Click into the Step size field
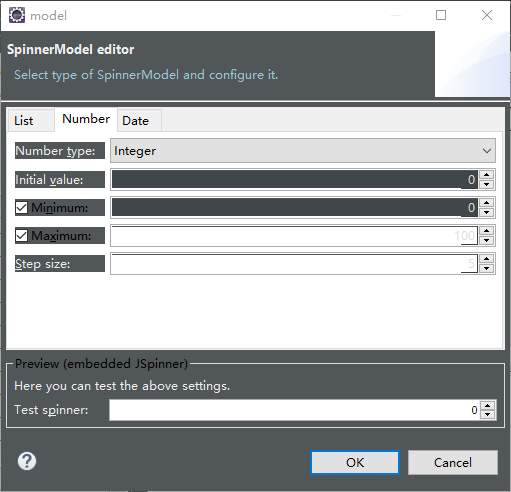The height and width of the screenshot is (492, 511). click(x=295, y=264)
